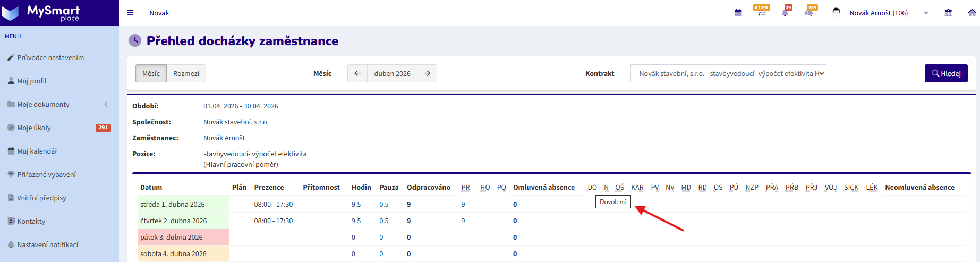Switch to the Rozmezí range view
The image size is (980, 262).
(x=186, y=73)
